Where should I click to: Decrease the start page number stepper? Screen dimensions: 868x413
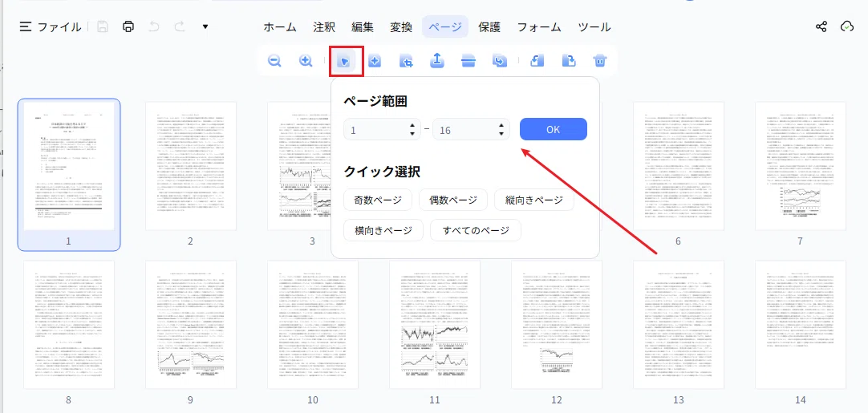(x=412, y=134)
